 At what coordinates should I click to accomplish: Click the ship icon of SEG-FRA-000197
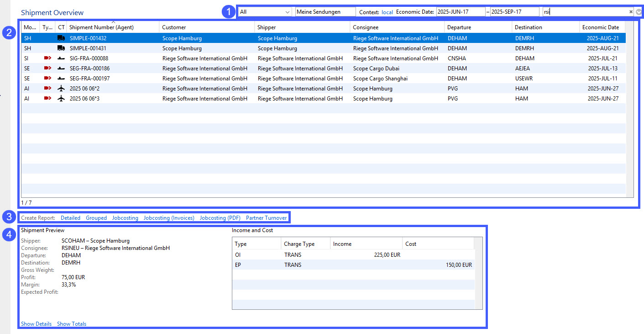[61, 79]
